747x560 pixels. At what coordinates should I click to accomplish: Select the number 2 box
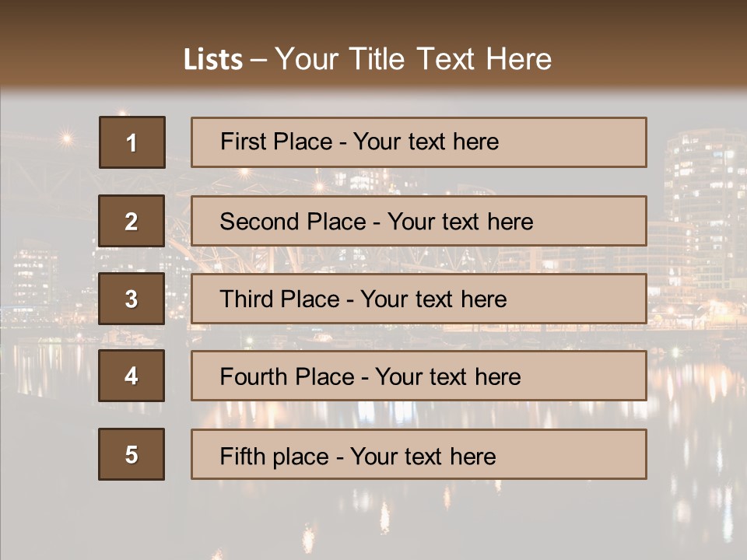[132, 221]
